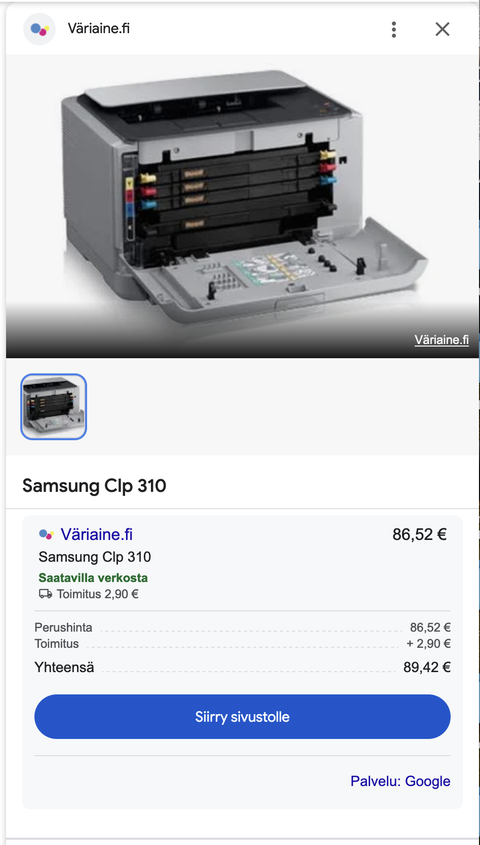Click the 86,52 € offer price

(420, 535)
